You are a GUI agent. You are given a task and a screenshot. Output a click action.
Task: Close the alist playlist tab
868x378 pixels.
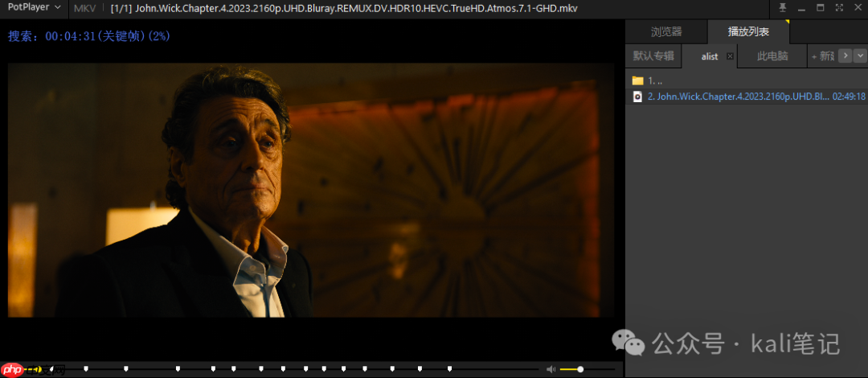pos(730,56)
